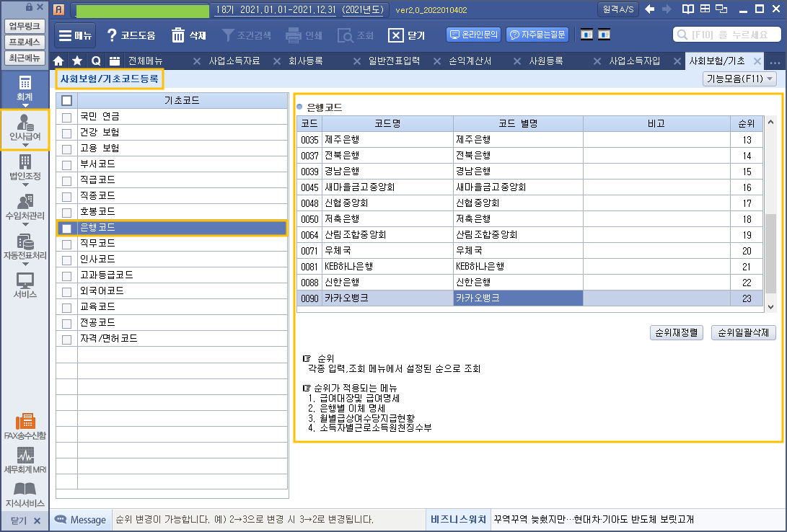This screenshot has height=532, width=787.
Task: Click the first window layout icon
Action: tap(586, 35)
